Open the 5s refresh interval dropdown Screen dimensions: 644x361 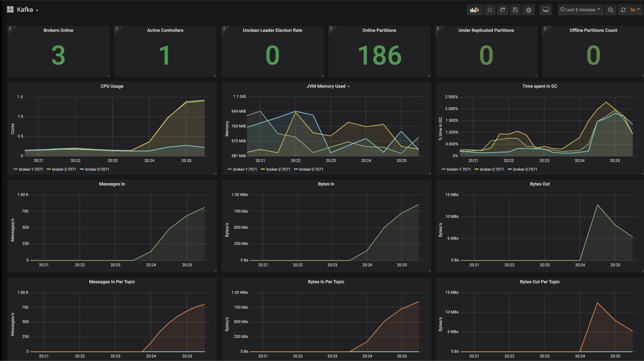635,10
